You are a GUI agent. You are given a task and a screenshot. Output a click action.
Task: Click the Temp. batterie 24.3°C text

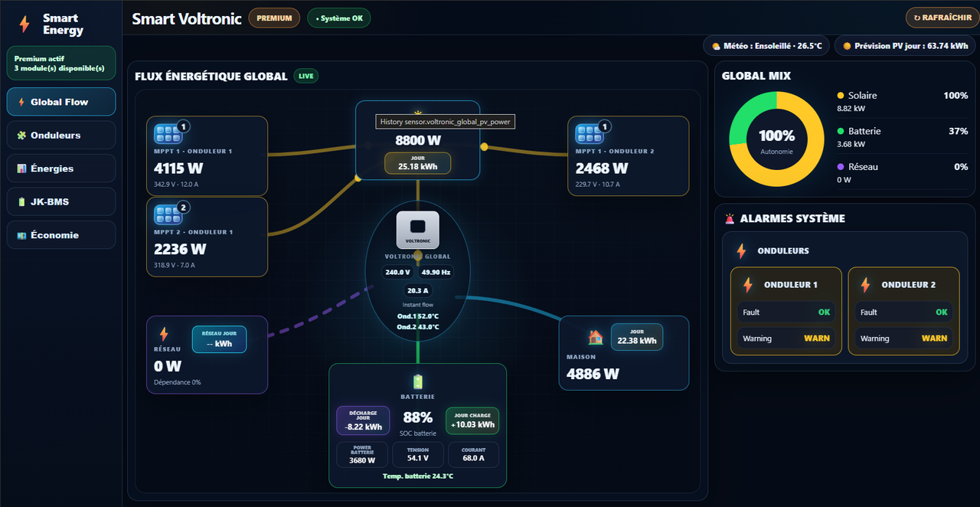point(418,476)
